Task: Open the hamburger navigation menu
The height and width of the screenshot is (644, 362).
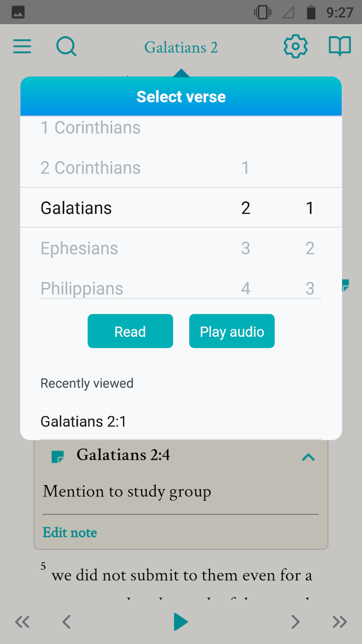Action: [x=22, y=47]
